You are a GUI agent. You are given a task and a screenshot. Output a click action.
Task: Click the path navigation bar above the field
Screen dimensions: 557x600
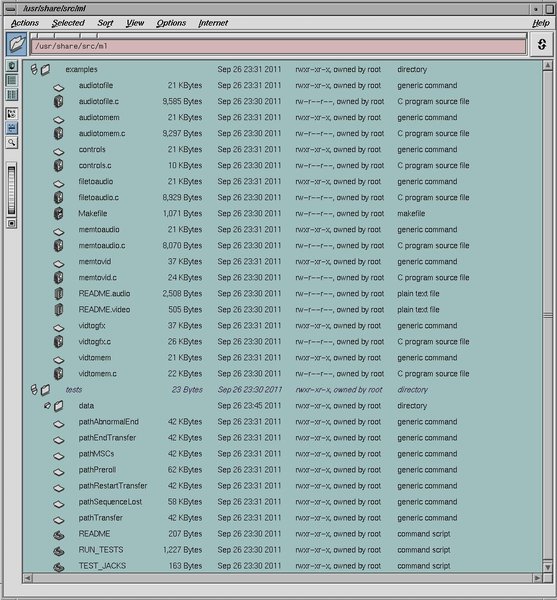[278, 36]
